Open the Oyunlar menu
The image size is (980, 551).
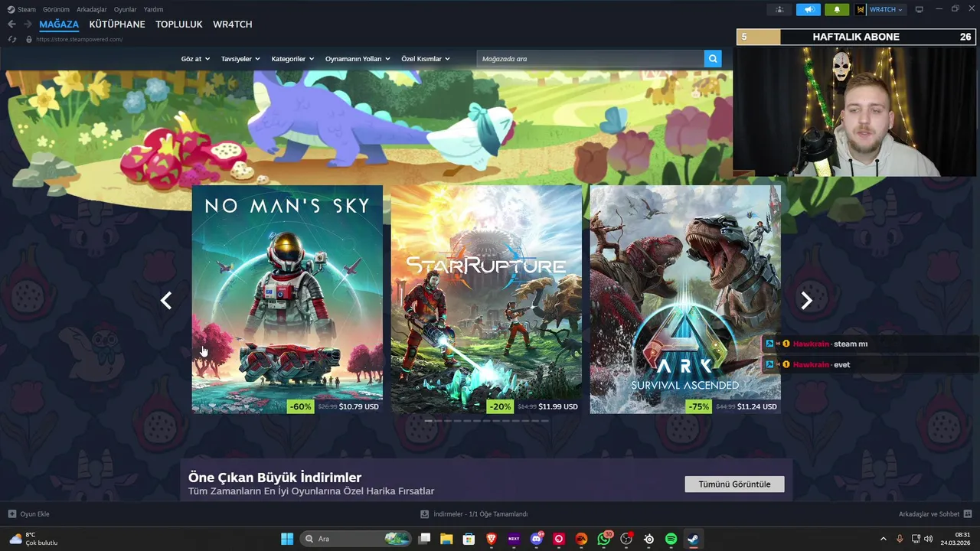pyautogui.click(x=126, y=9)
